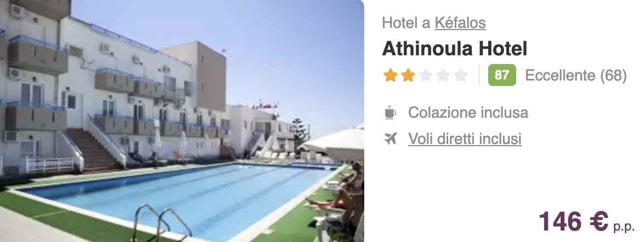Viewport: 644px width, 242px height.
Task: Click the first filled gold star
Action: pyautogui.click(x=390, y=76)
